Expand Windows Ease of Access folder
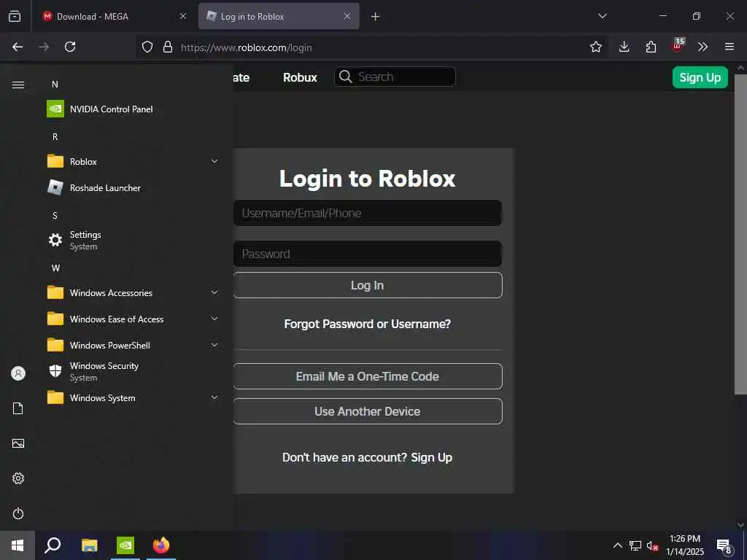This screenshot has width=747, height=560. [214, 319]
